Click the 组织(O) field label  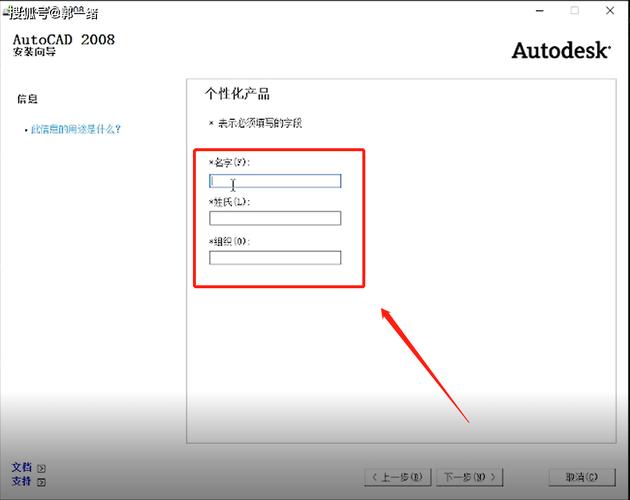[229, 241]
